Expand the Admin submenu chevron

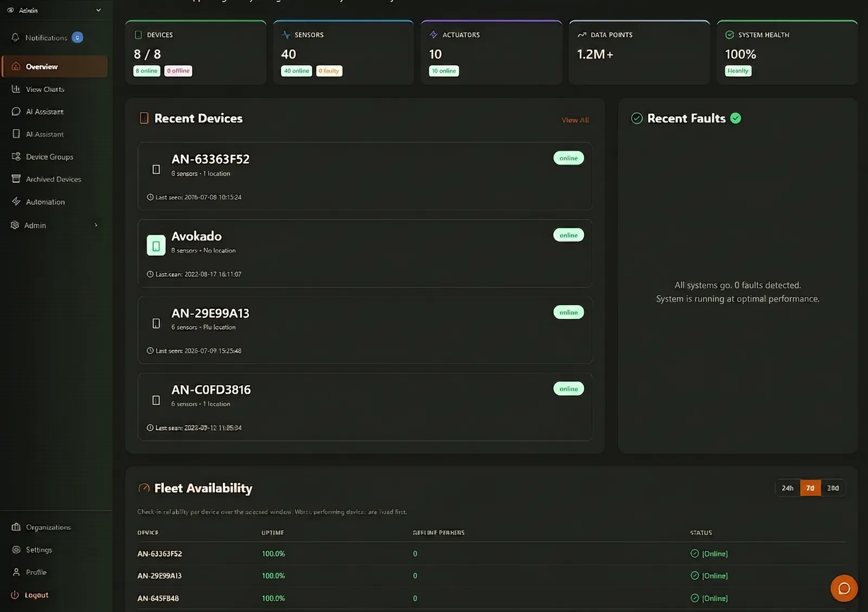click(x=96, y=225)
